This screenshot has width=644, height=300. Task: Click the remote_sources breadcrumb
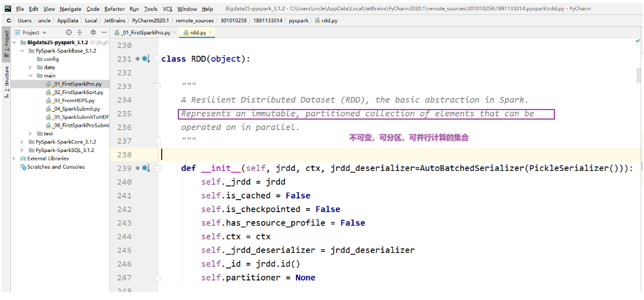tap(194, 21)
